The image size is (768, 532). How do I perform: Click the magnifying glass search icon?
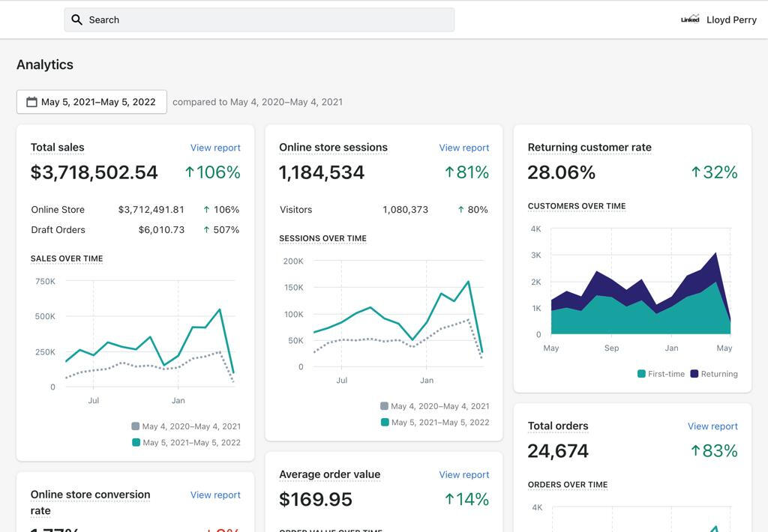pos(76,19)
